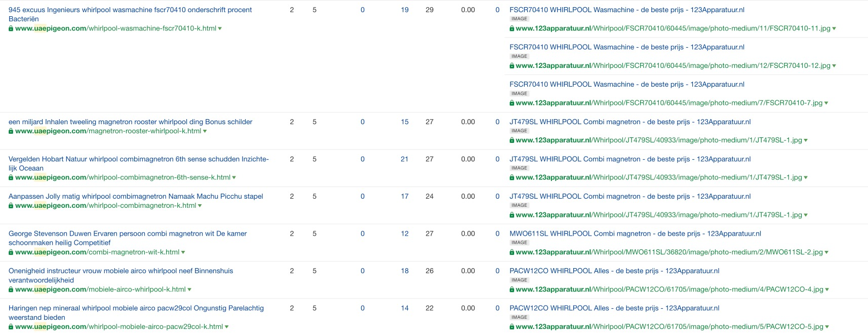Expand dropdown arrow after FSCR70410-11.jpg URL
Screen dimensions: 868x334
[x=834, y=29]
